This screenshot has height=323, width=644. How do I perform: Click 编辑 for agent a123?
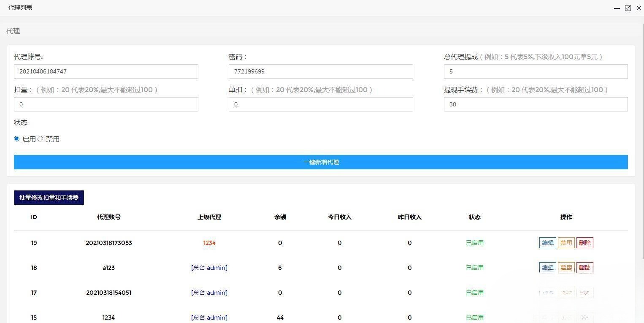547,267
